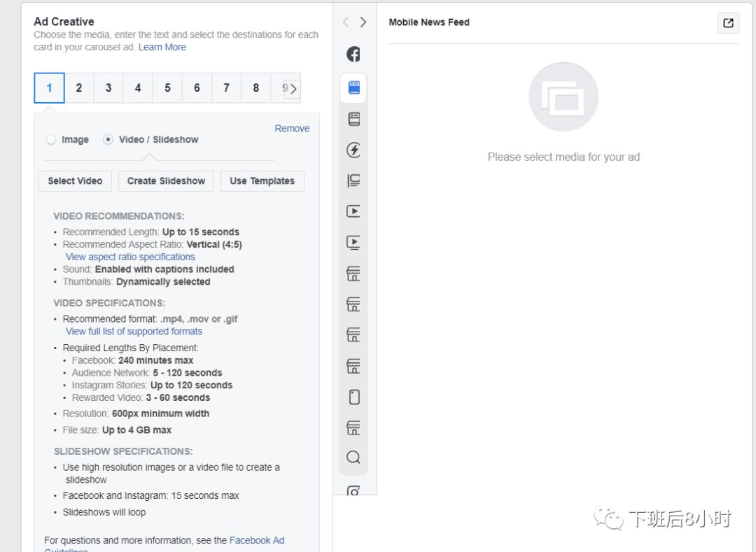Click the VIDEO RECOMMENDATIONS heading

pos(118,216)
